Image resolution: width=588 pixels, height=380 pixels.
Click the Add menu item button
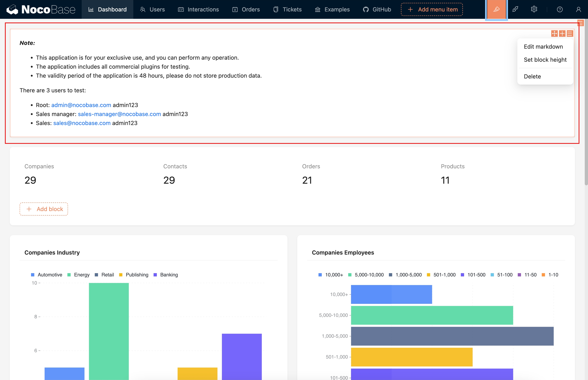[432, 9]
